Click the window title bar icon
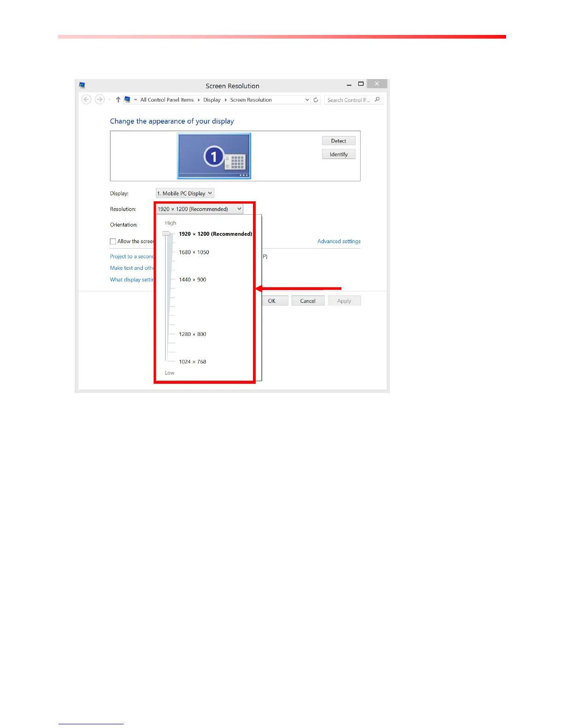Image resolution: width=563 pixels, height=728 pixels. tap(82, 85)
